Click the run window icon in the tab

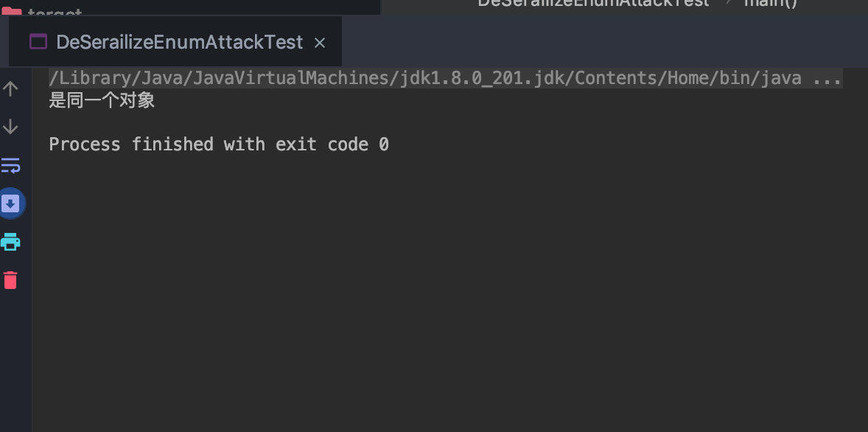(38, 42)
